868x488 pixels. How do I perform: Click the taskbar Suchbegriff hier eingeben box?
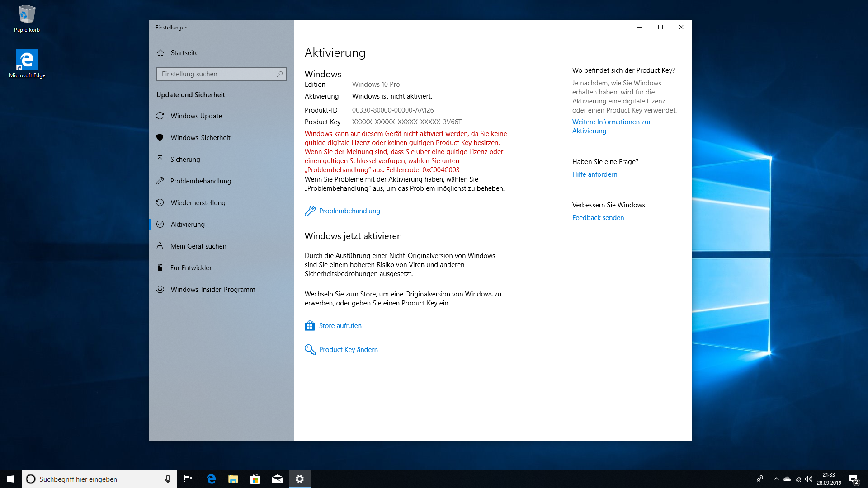[x=99, y=479]
